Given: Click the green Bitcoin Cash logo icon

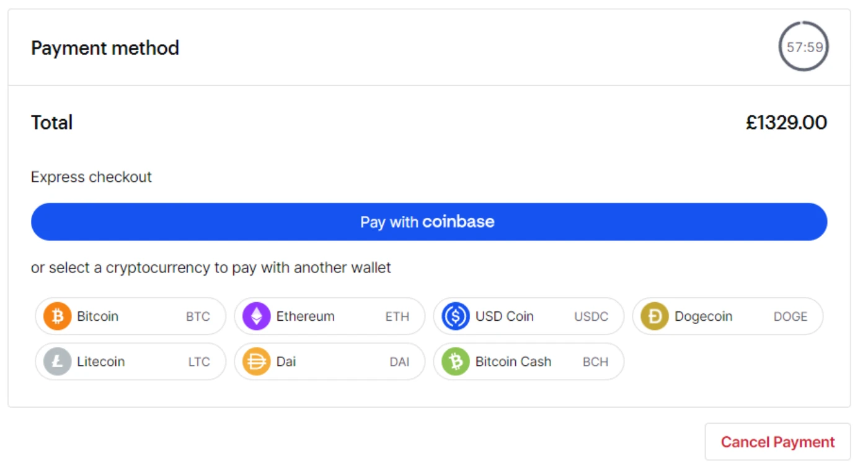Looking at the screenshot, I should point(456,362).
